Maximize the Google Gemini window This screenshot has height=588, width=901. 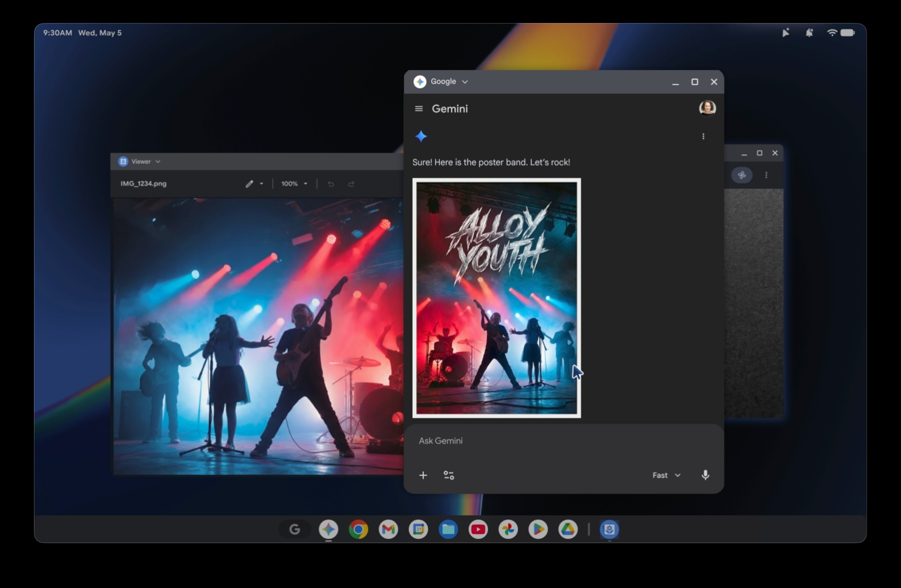695,82
